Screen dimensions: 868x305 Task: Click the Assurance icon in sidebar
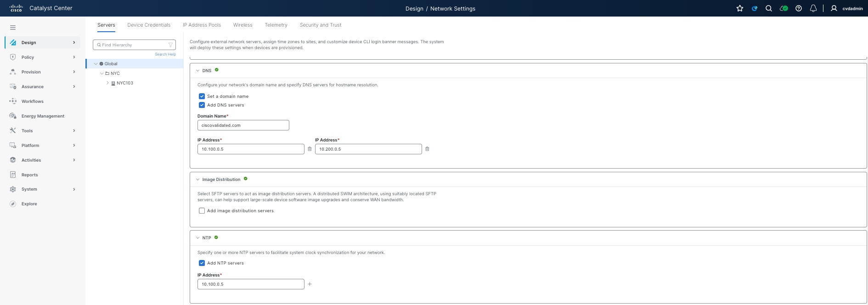[x=13, y=86]
